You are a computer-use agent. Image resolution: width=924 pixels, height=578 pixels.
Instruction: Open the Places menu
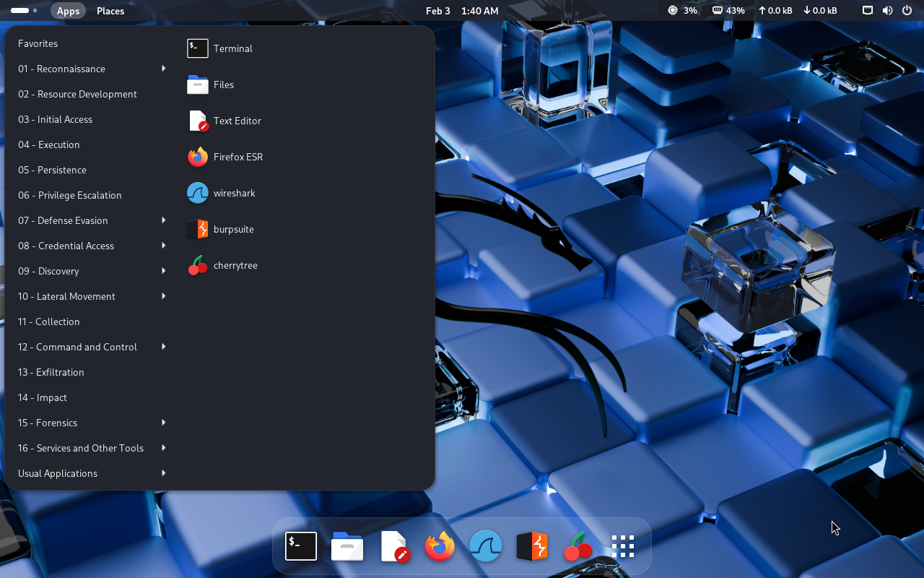(110, 11)
